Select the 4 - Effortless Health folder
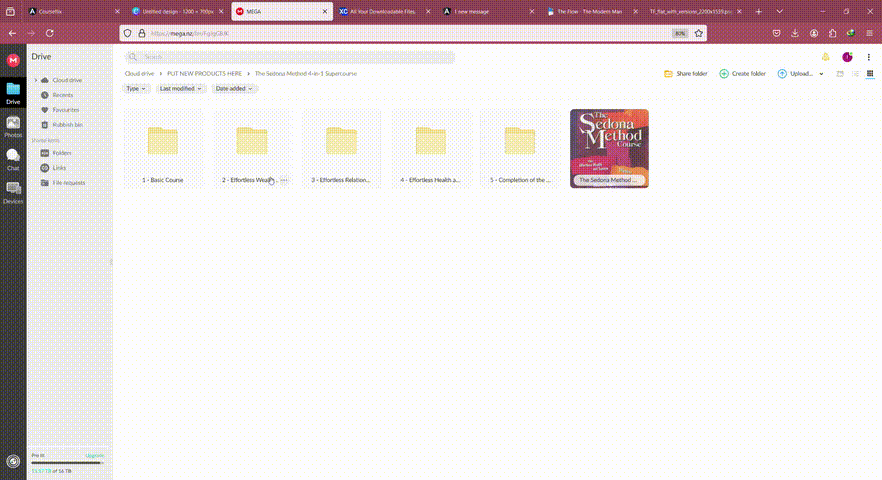This screenshot has height=480, width=882. (x=430, y=149)
